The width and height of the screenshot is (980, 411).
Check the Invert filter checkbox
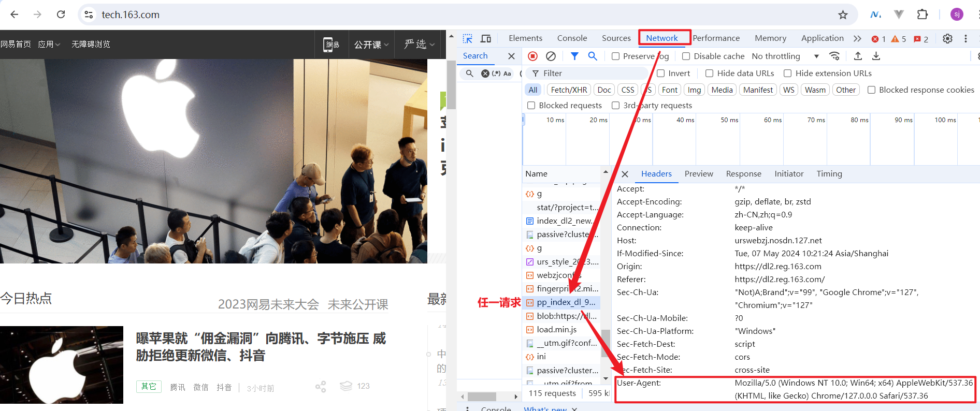[x=661, y=74]
